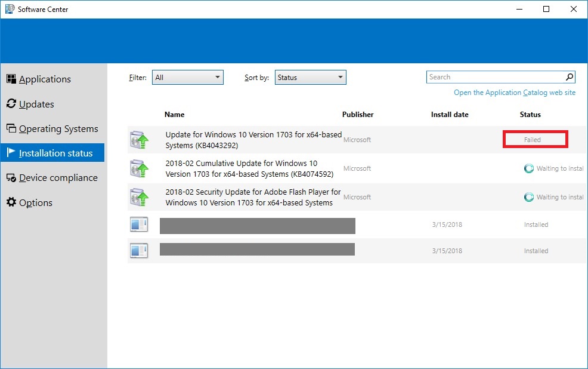This screenshot has height=369, width=588.
Task: Click the Failed status of KB4043292
Action: (533, 140)
